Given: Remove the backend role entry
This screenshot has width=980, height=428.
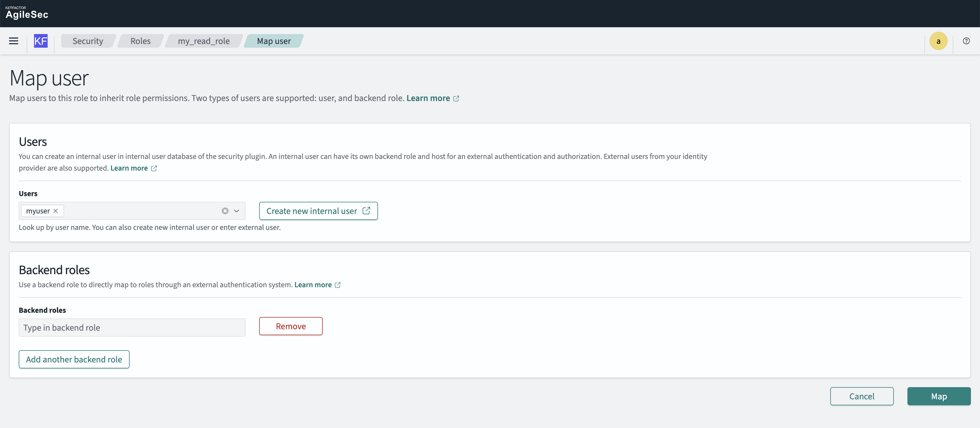Looking at the screenshot, I should point(291,326).
